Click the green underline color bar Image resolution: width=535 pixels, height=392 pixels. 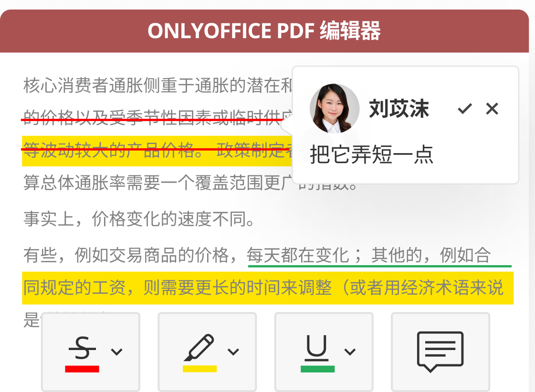tap(317, 369)
